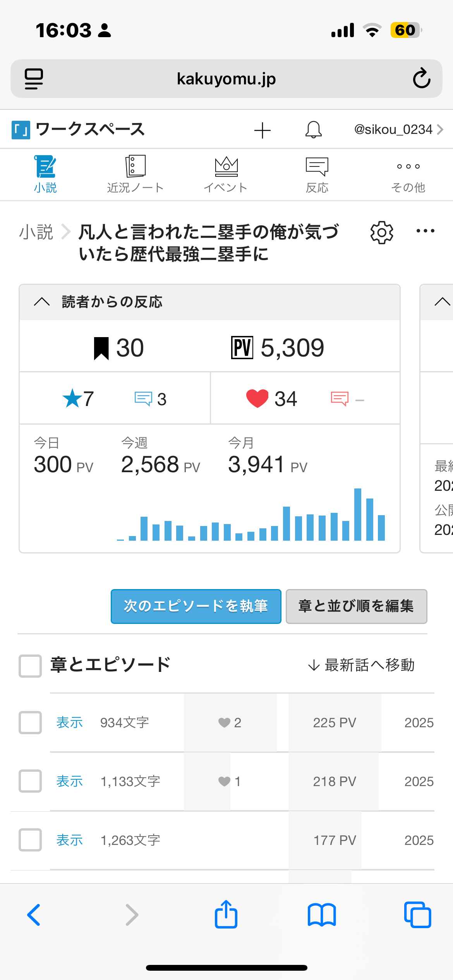The image size is (453, 980).
Task: Tap the Safari reload icon
Action: click(421, 79)
